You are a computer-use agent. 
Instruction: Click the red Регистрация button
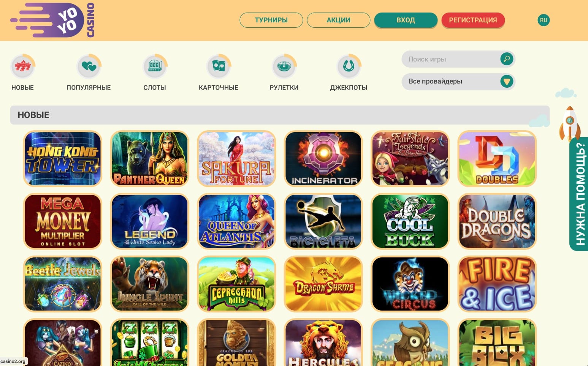tap(473, 20)
